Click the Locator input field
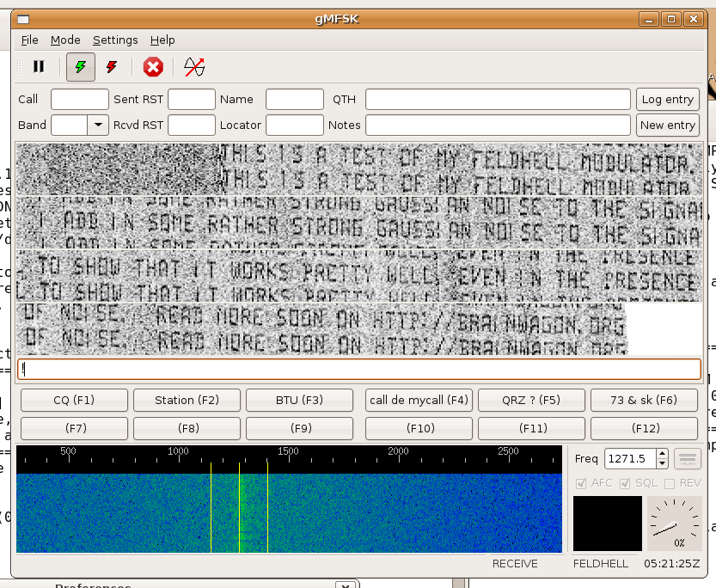This screenshot has width=716, height=588. (x=295, y=126)
